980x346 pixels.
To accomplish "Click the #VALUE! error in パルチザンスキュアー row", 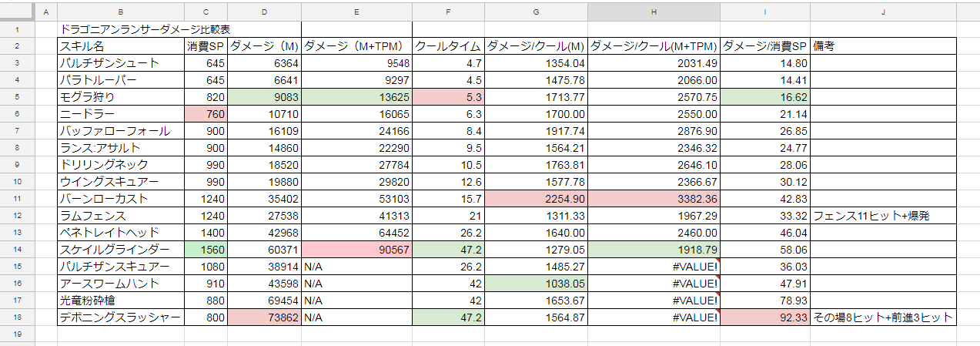I will click(x=654, y=267).
